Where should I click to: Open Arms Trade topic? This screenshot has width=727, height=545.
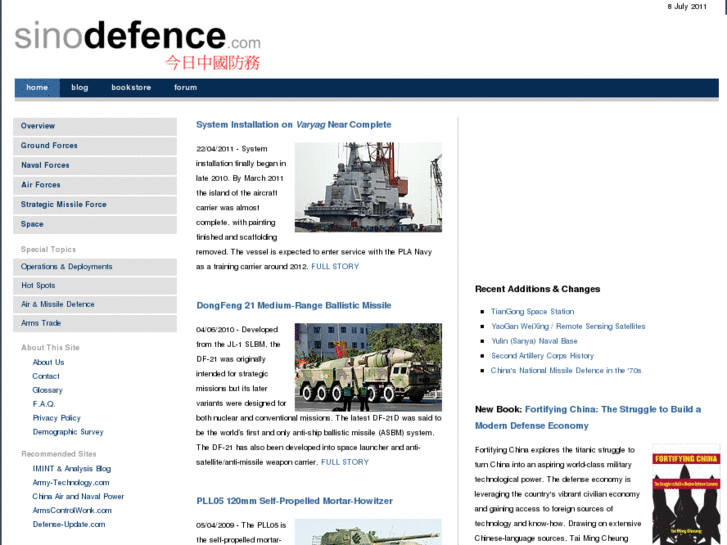tap(95, 323)
